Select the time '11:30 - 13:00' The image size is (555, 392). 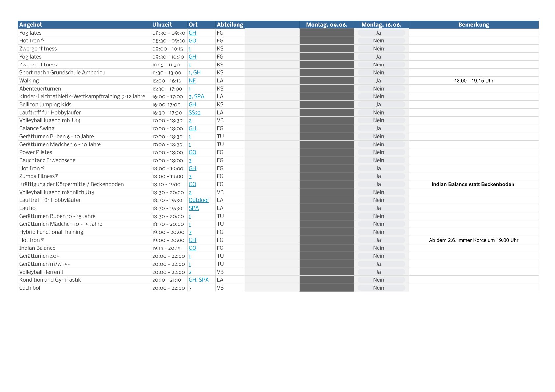click(x=167, y=73)
